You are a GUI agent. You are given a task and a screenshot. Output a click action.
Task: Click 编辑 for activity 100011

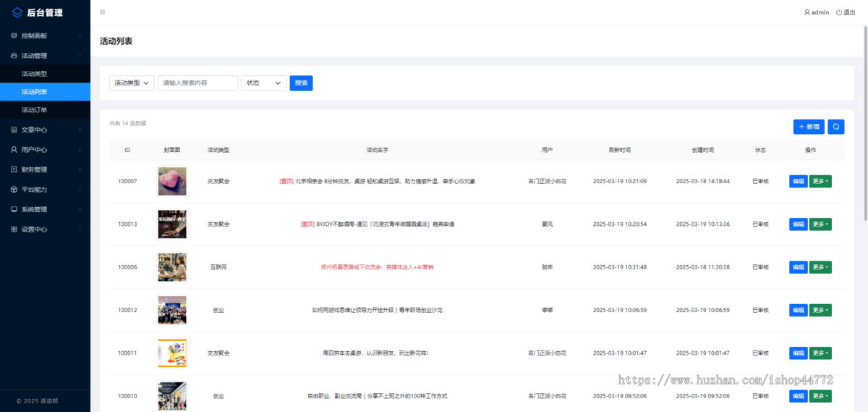point(798,353)
